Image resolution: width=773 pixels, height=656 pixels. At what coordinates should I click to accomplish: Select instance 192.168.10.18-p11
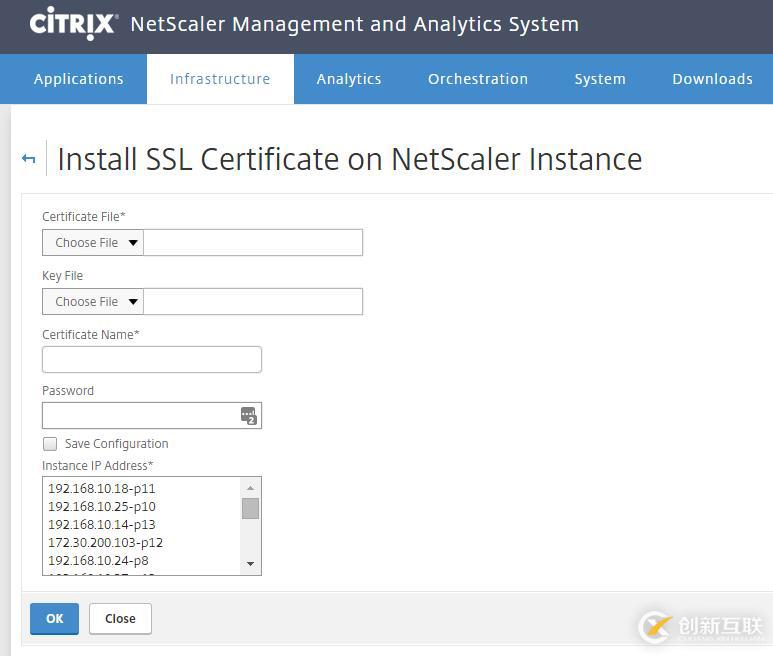pos(141,488)
